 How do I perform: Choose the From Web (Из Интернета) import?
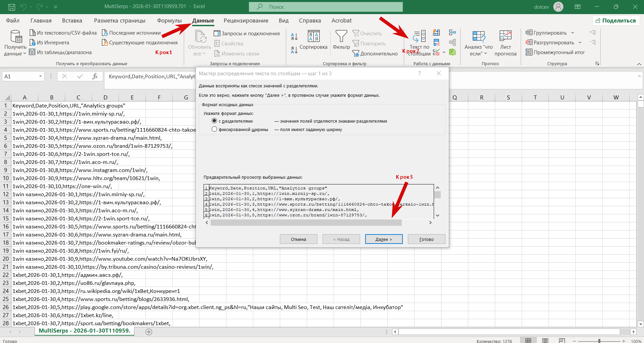(x=49, y=42)
